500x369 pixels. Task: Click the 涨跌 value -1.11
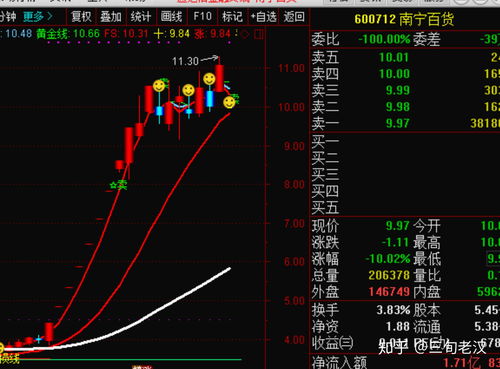[395, 242]
